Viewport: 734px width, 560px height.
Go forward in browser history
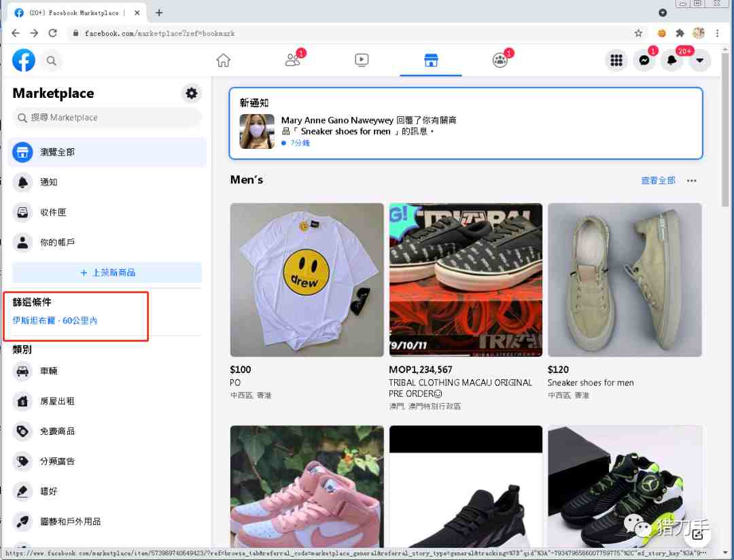[34, 33]
